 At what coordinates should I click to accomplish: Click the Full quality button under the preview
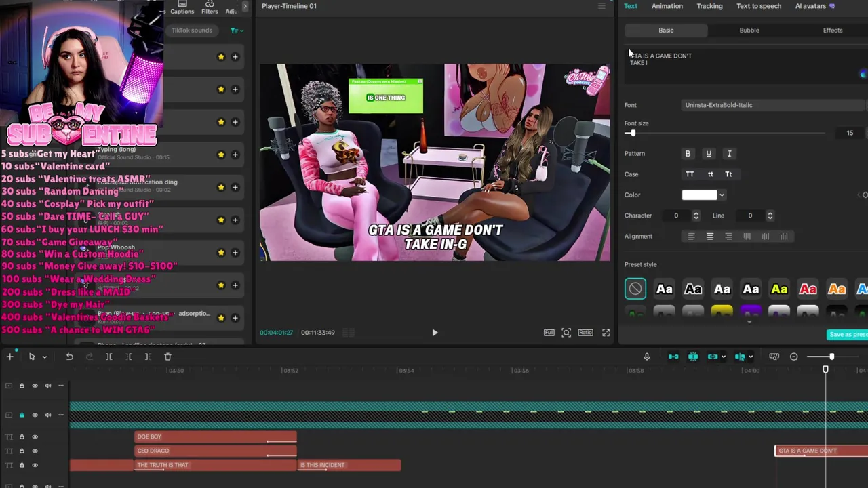tap(549, 333)
